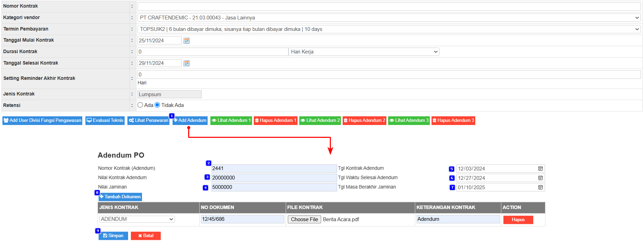Click the Tanggal Selesai Kontrak date field
This screenshot has height=242, width=644.
tap(159, 63)
